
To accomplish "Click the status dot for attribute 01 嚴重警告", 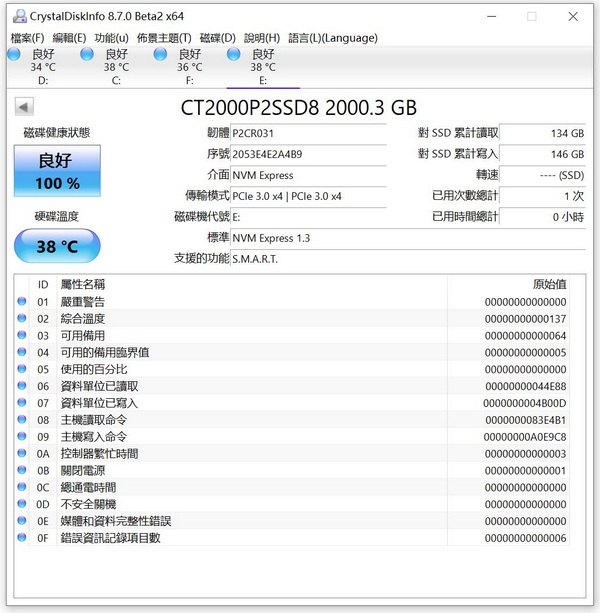I will coord(22,301).
